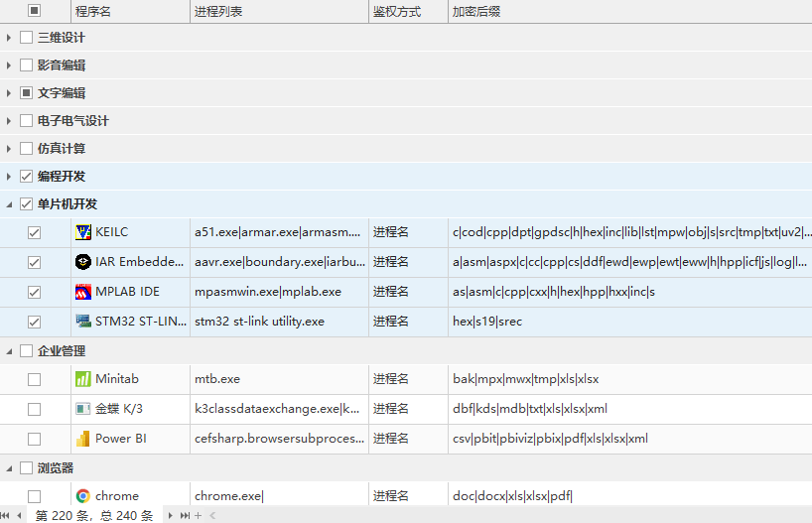The image size is (812, 523).
Task: Uncheck the 单片机开发 group checkbox
Action: pyautogui.click(x=26, y=204)
